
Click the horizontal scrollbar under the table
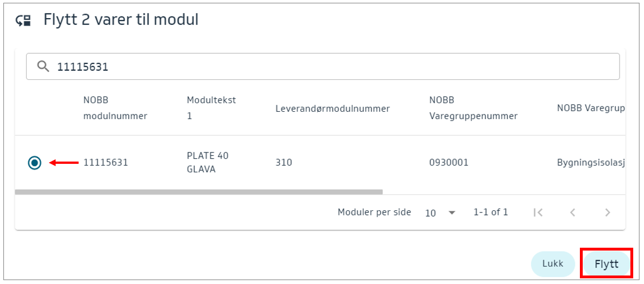[199, 192]
